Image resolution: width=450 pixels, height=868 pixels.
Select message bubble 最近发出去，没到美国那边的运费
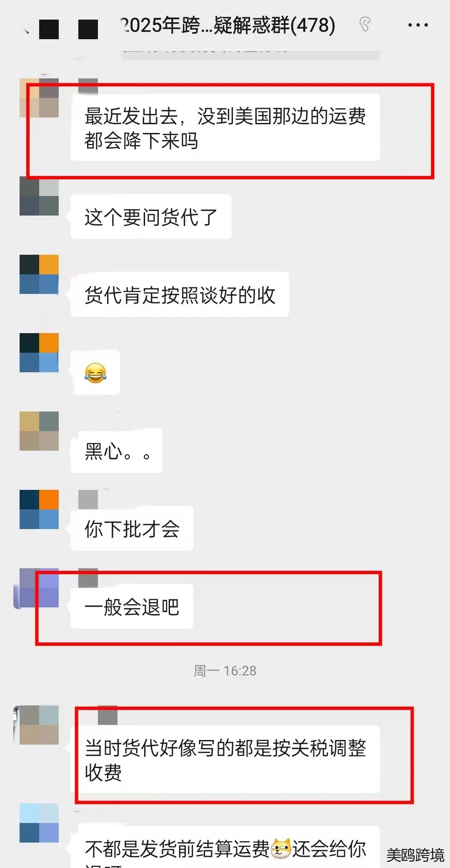point(225,127)
